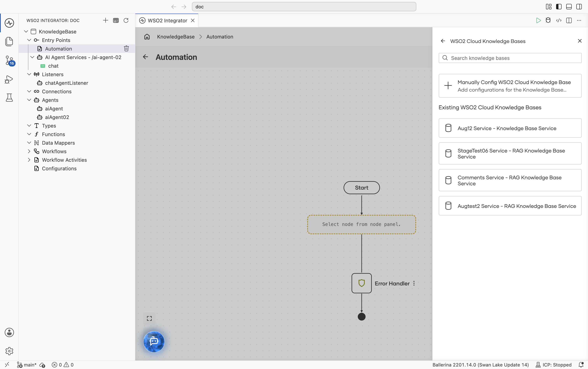Show source code view icon
The width and height of the screenshot is (588, 369).
click(x=559, y=20)
